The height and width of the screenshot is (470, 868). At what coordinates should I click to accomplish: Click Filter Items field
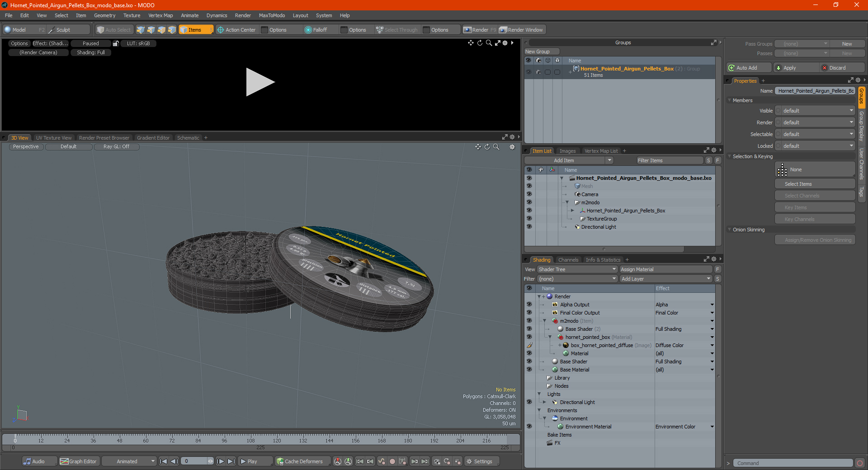pos(670,160)
